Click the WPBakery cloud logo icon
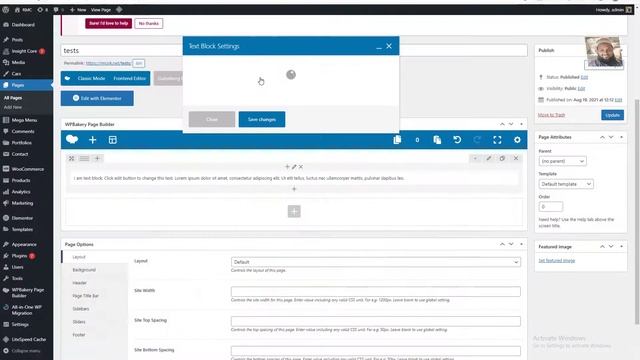 [x=72, y=140]
